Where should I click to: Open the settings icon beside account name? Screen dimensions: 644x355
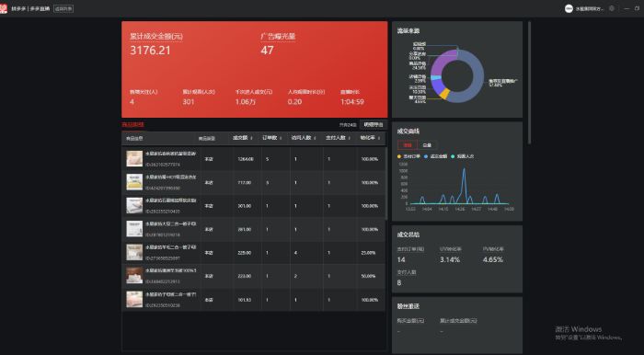click(x=612, y=8)
